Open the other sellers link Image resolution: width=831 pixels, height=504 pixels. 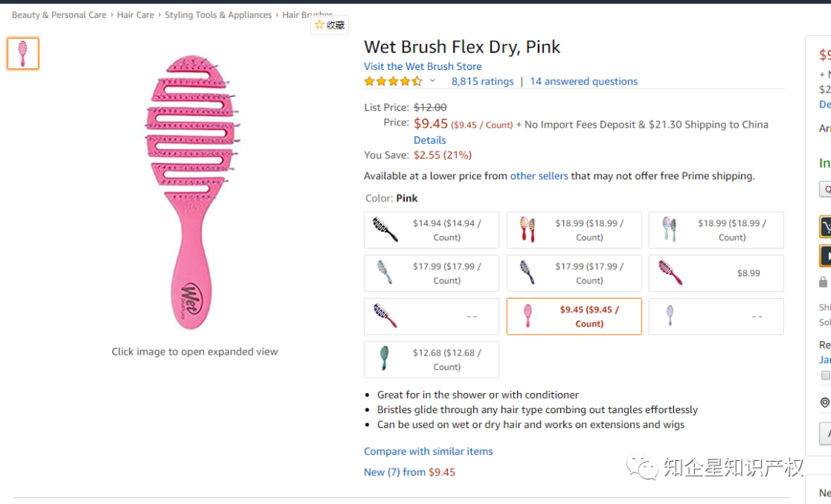point(539,175)
